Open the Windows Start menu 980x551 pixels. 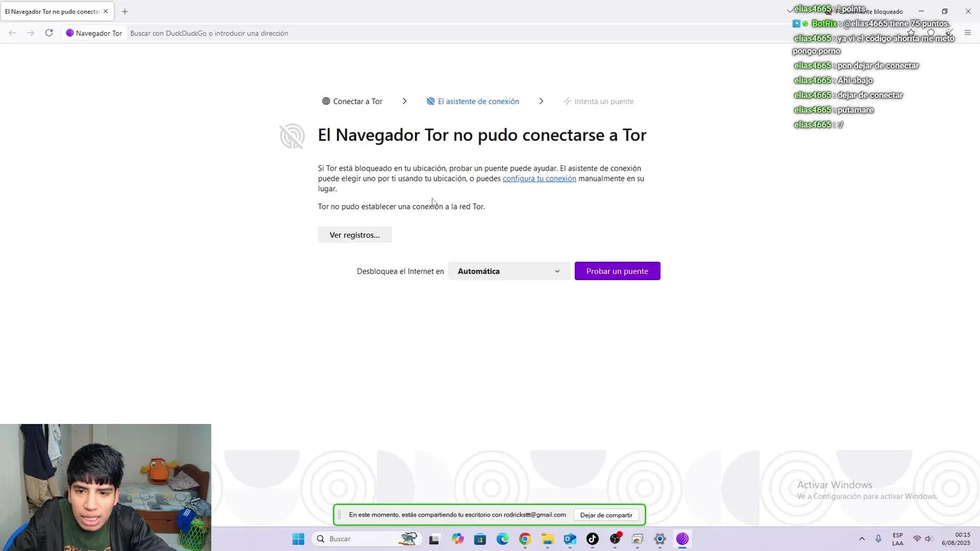click(x=299, y=539)
